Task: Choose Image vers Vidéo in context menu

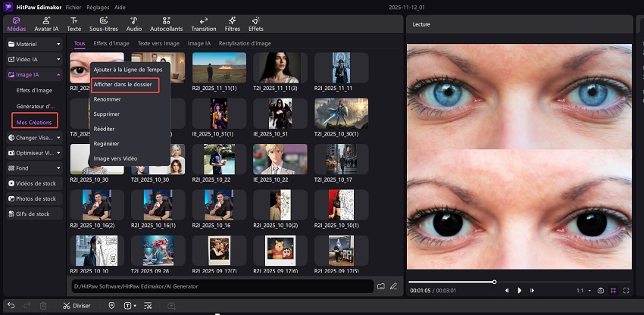Action: point(115,158)
